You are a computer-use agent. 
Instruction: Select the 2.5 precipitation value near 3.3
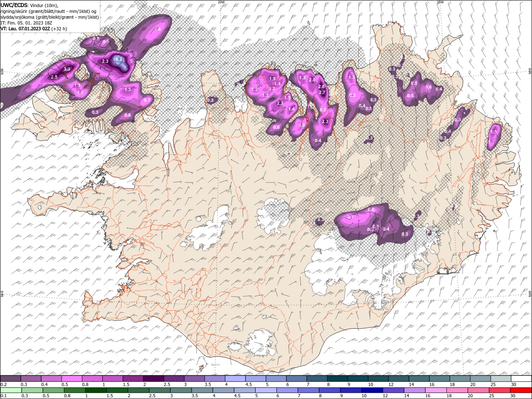54,77
